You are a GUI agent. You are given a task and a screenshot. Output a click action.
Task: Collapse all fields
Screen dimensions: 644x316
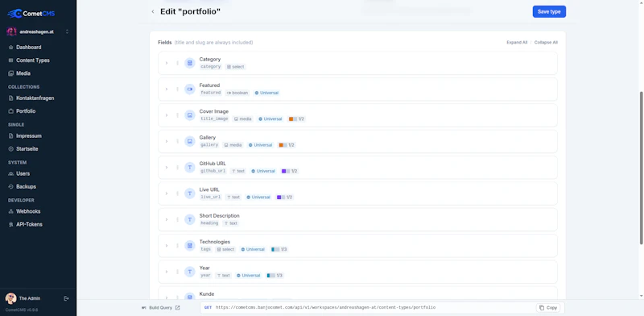pyautogui.click(x=546, y=43)
